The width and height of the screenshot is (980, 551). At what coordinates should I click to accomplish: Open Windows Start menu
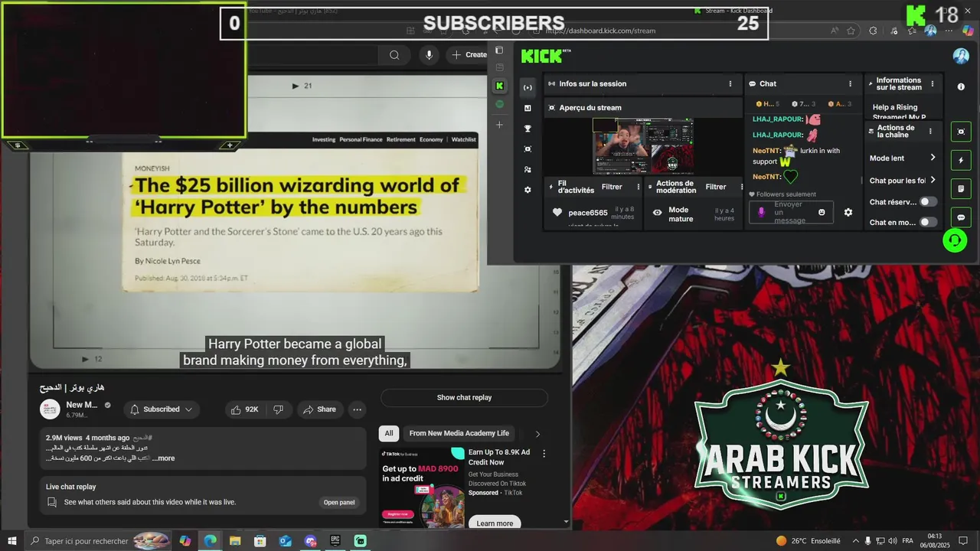(11, 541)
